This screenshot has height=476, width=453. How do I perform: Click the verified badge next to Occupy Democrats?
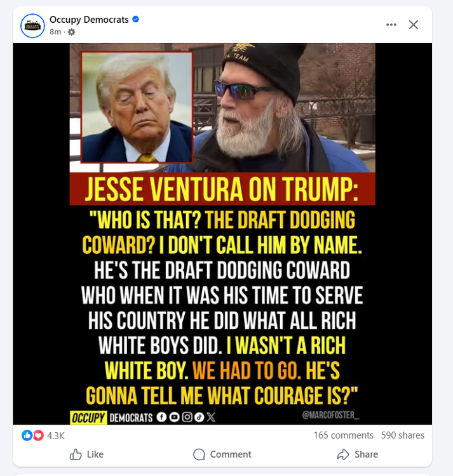135,20
